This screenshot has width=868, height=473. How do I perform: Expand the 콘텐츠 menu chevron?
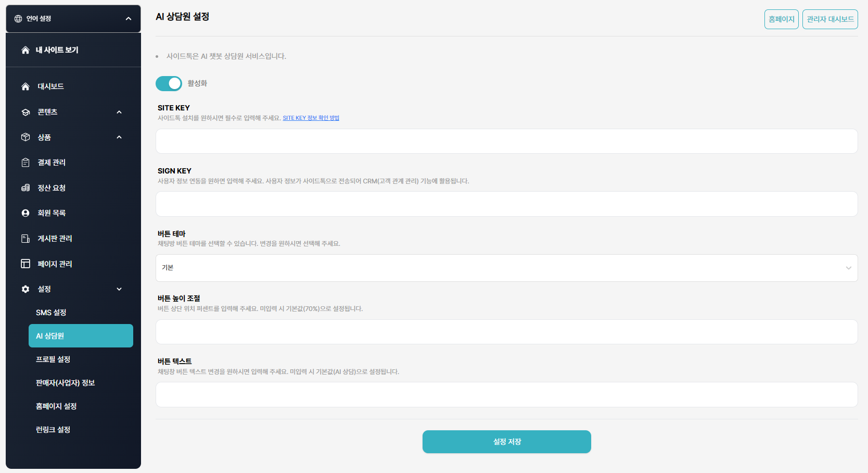point(119,112)
